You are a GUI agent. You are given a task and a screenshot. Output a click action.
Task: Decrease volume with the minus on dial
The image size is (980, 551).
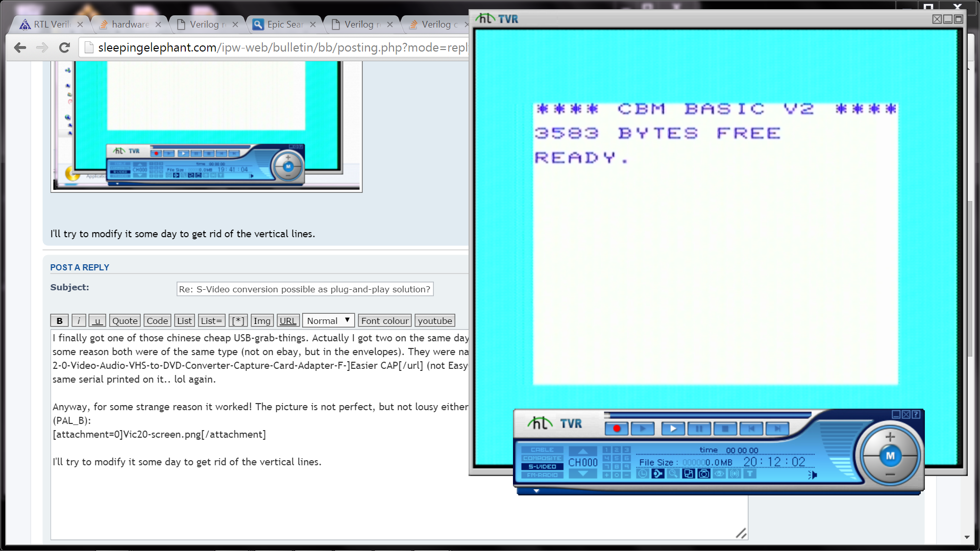(x=890, y=474)
